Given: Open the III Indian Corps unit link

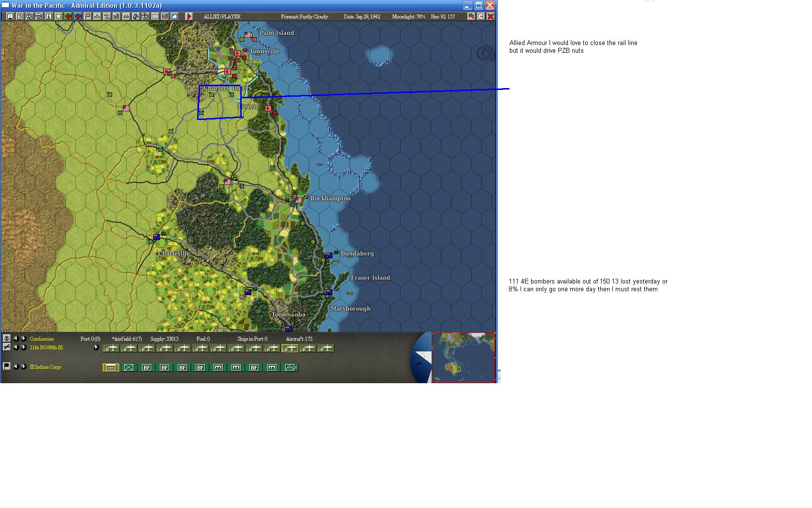Looking at the screenshot, I should click(45, 367).
